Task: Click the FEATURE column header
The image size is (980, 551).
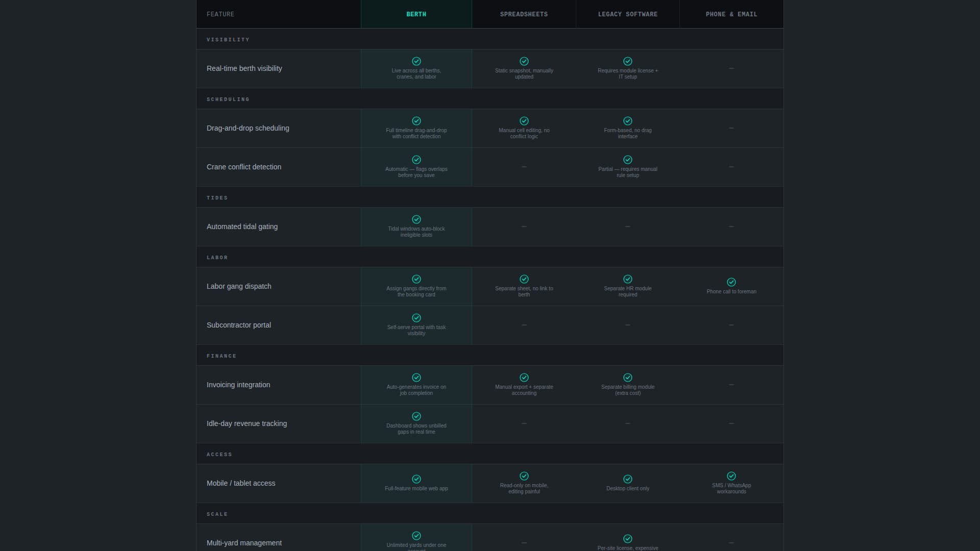Action: pyautogui.click(x=279, y=14)
